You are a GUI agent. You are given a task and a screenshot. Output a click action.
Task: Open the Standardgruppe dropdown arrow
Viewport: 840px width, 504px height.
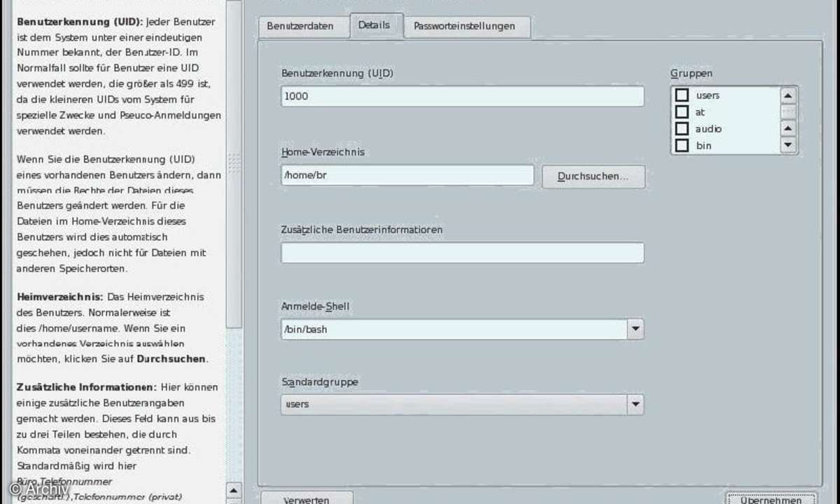point(635,404)
